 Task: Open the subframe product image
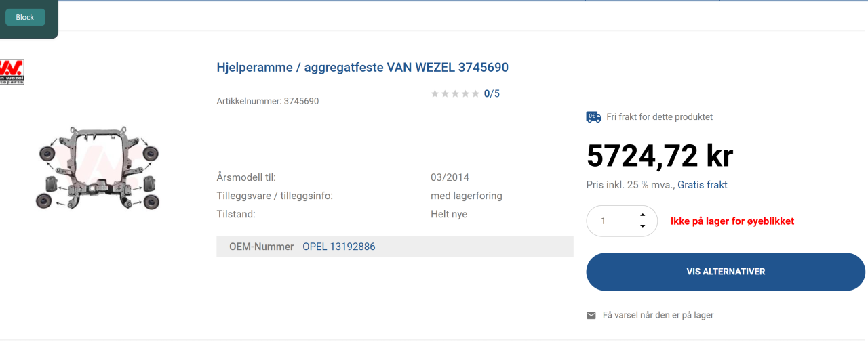coord(96,167)
